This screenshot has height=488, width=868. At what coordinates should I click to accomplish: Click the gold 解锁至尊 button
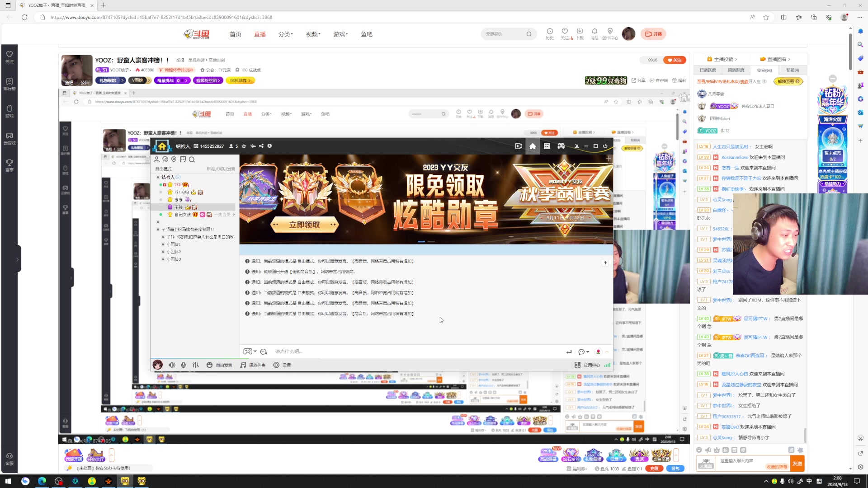[788, 81]
